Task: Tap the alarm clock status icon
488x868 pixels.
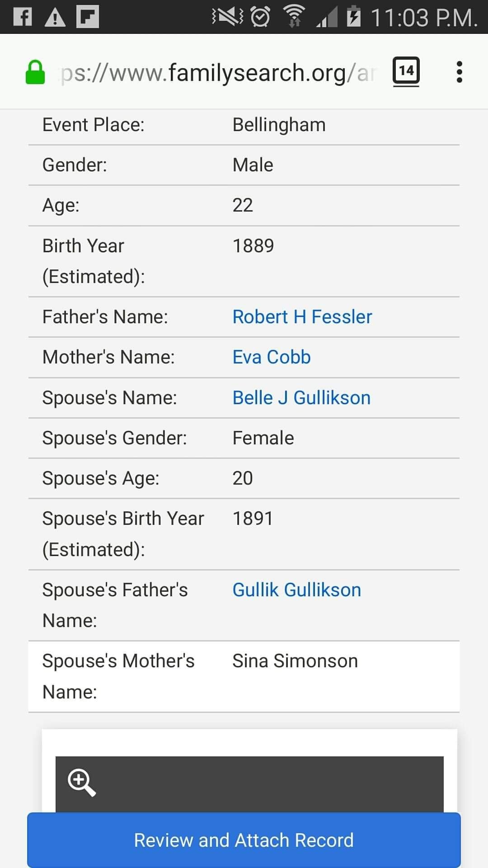Action: coord(260,17)
